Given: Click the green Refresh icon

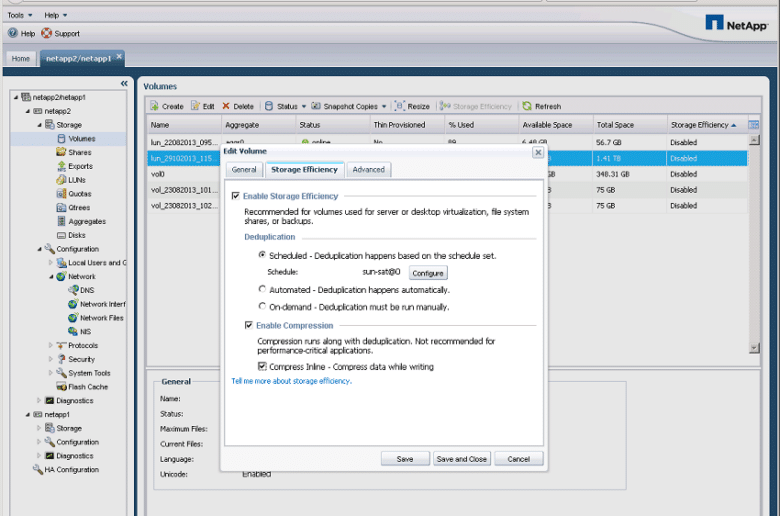Looking at the screenshot, I should [x=527, y=106].
